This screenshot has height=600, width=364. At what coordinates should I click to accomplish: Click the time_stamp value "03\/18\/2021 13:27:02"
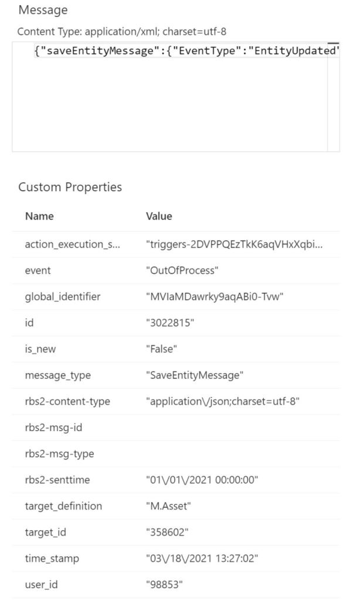[x=202, y=558]
